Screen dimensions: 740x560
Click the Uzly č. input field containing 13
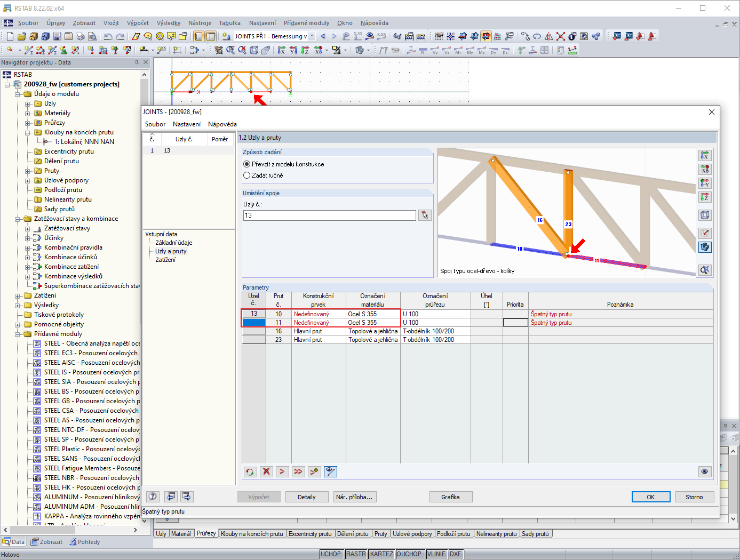pos(330,215)
